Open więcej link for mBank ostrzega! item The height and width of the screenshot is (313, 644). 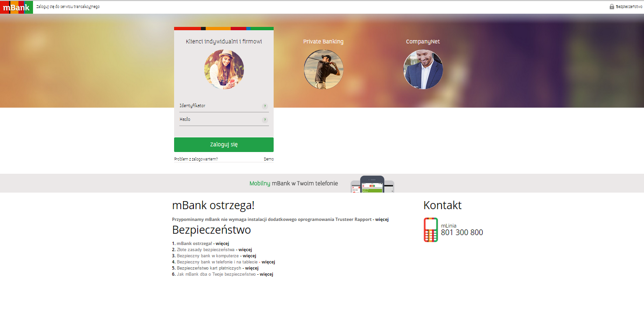[x=222, y=244]
